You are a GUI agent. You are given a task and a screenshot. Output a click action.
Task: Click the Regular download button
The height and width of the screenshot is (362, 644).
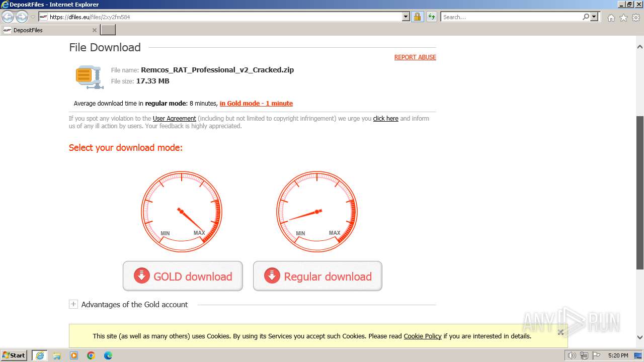tap(317, 276)
